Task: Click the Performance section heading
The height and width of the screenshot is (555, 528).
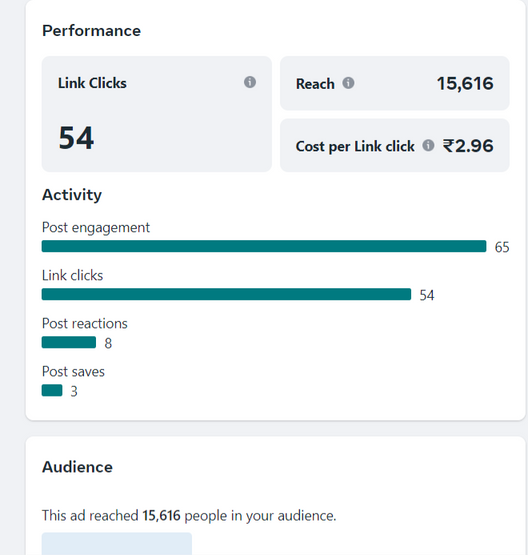Action: pyautogui.click(x=91, y=31)
